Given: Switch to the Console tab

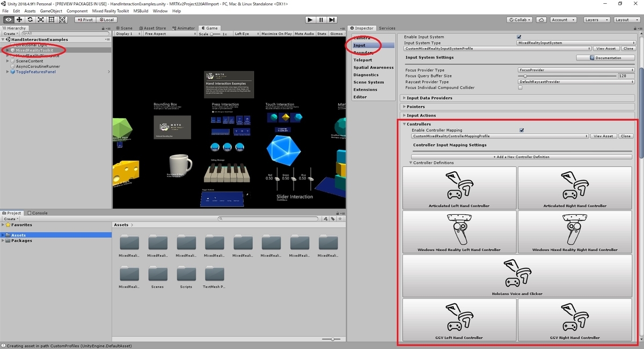Looking at the screenshot, I should (x=38, y=213).
